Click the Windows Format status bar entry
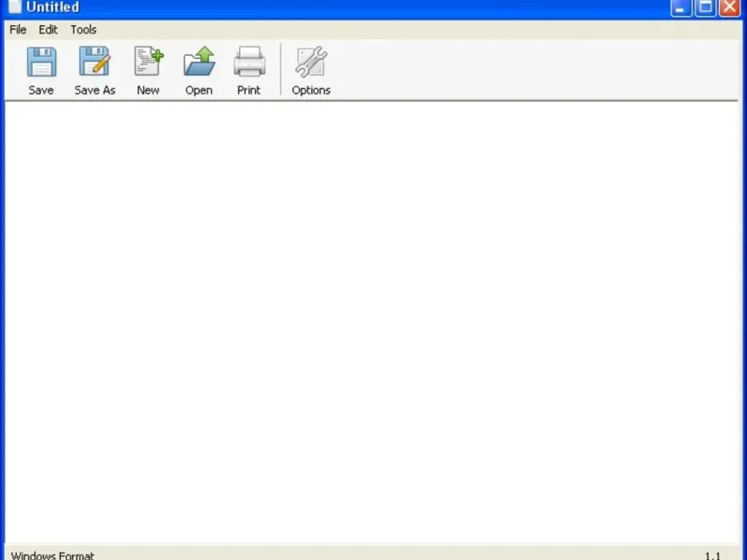 point(52,555)
